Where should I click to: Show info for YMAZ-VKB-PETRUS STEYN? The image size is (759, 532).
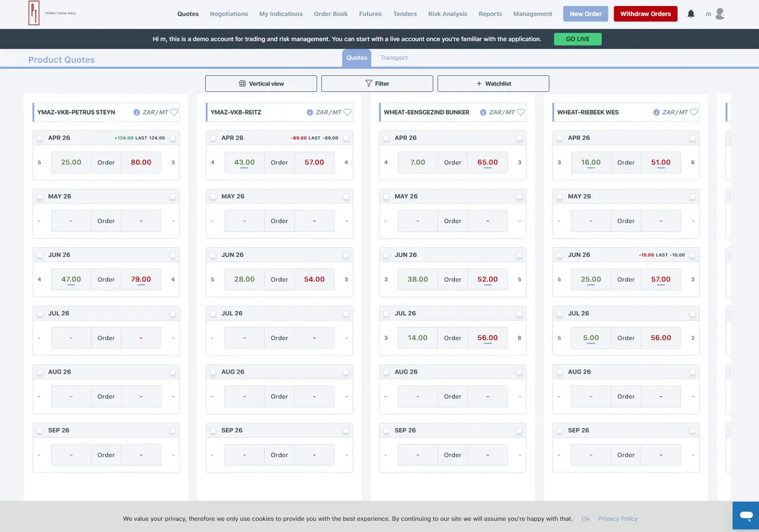137,112
